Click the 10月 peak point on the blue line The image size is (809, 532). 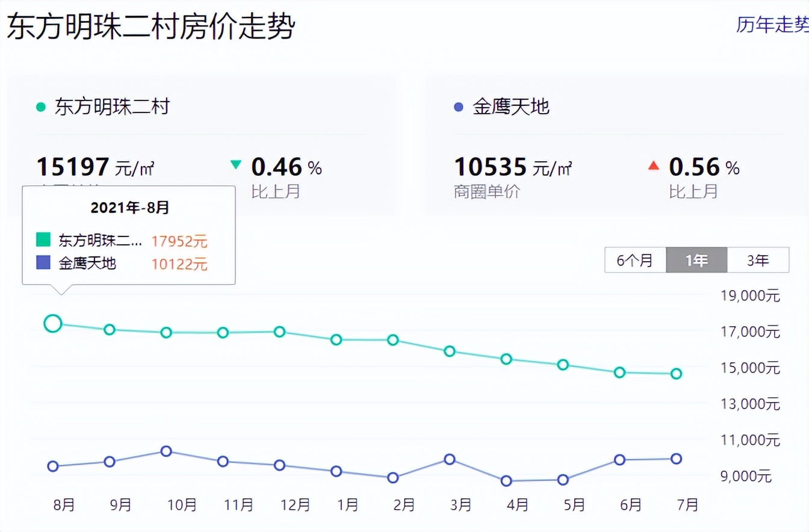pyautogui.click(x=166, y=451)
